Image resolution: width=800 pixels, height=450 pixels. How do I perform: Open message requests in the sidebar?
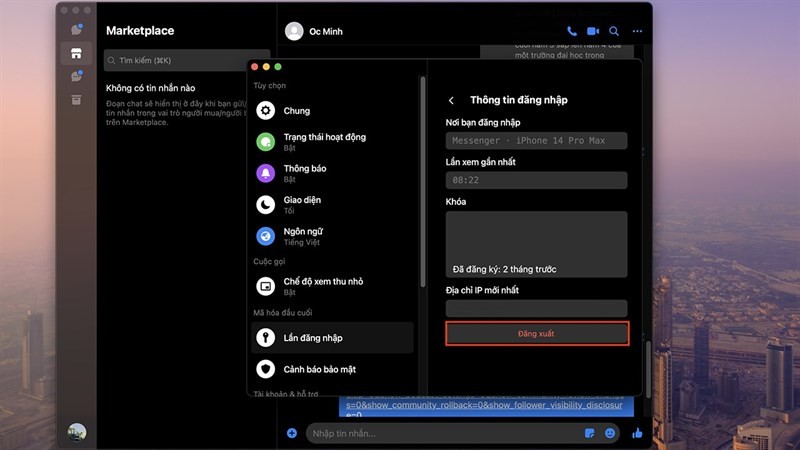(x=77, y=76)
